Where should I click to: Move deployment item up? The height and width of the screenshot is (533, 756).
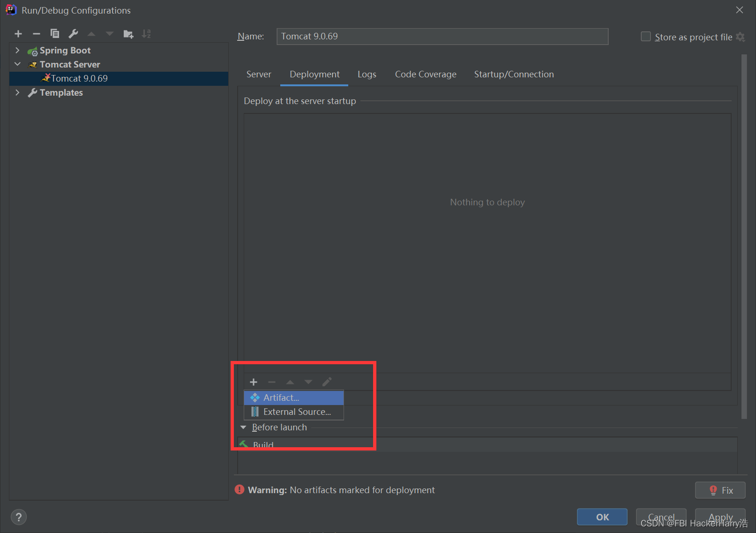click(290, 382)
